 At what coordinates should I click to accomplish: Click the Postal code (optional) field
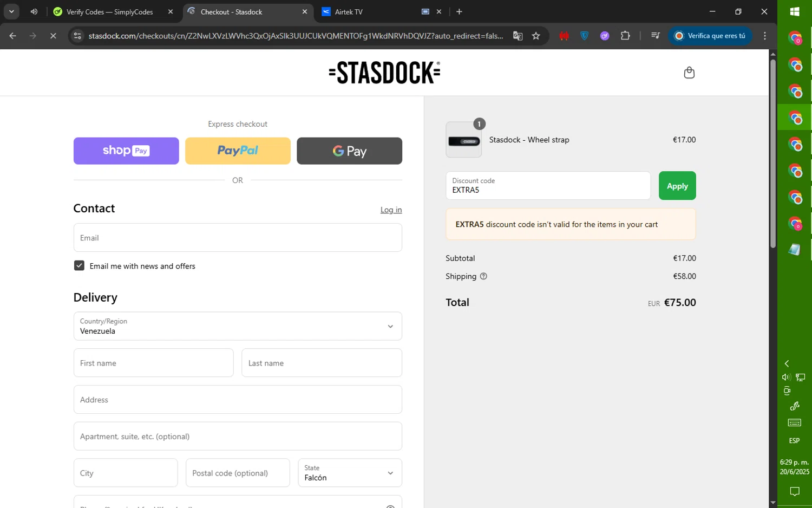[238, 473]
